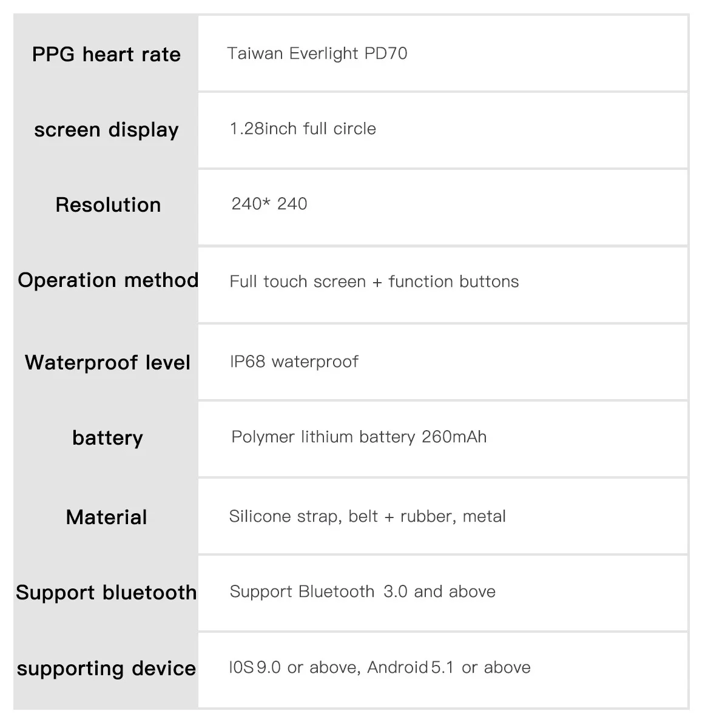Viewport: 728px width, 728px height.
Task: Click the Android 5.1 or above text
Action: (x=449, y=667)
